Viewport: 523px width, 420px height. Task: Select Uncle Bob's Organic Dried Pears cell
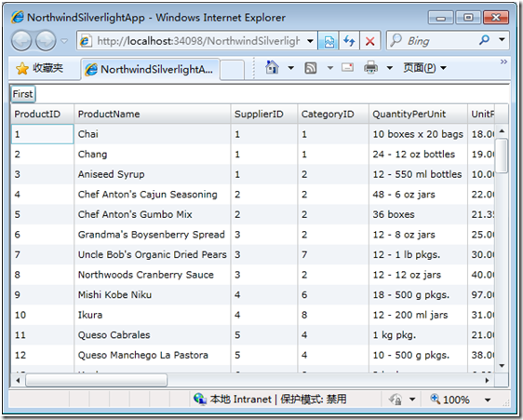pos(152,254)
